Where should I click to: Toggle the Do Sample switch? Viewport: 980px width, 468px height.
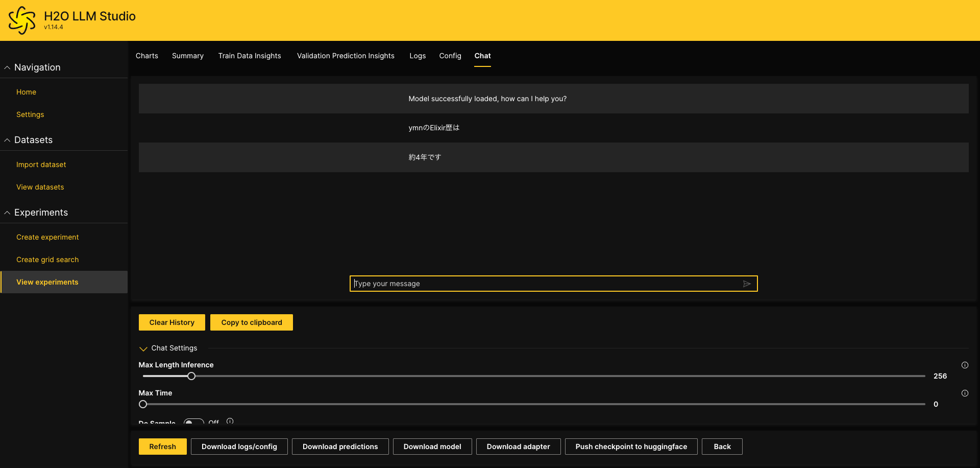193,422
